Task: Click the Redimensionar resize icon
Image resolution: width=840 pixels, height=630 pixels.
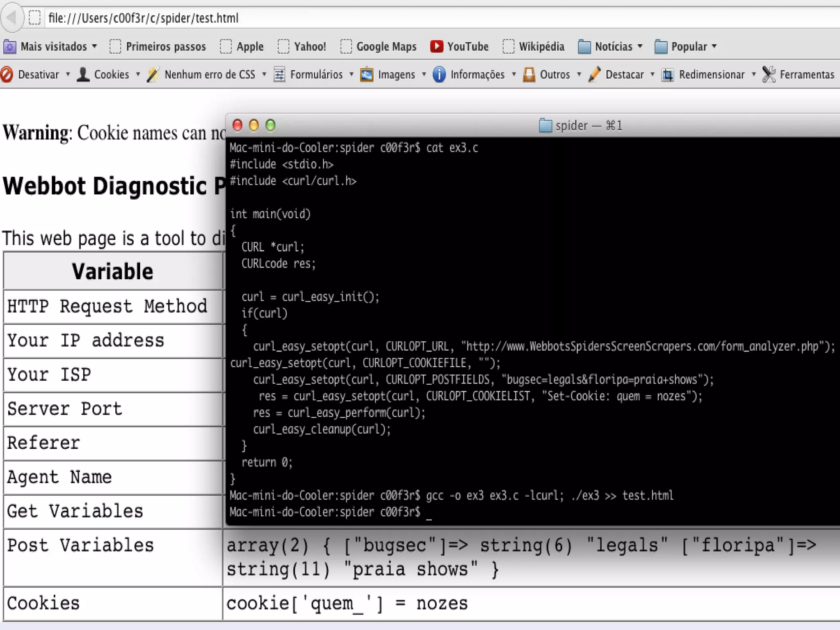Action: pyautogui.click(x=667, y=74)
